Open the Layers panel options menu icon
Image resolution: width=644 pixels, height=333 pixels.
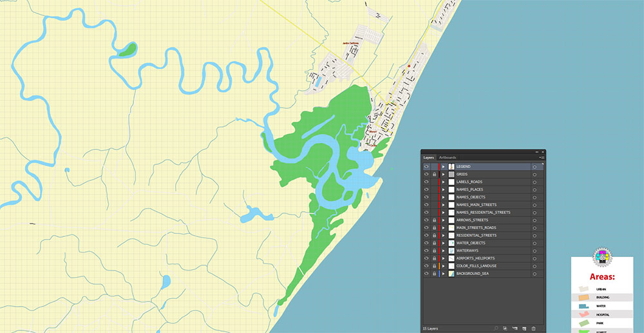(x=542, y=157)
